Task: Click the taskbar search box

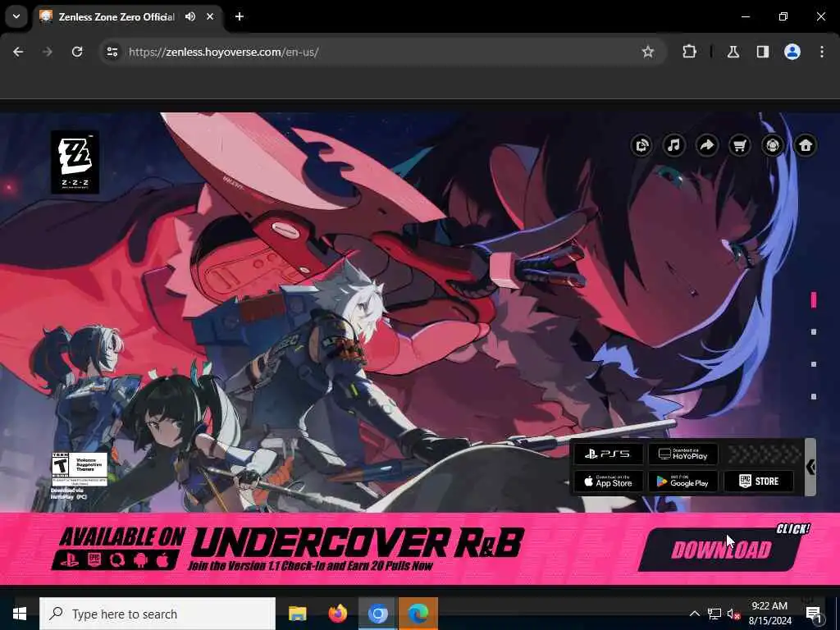Action: 157,614
